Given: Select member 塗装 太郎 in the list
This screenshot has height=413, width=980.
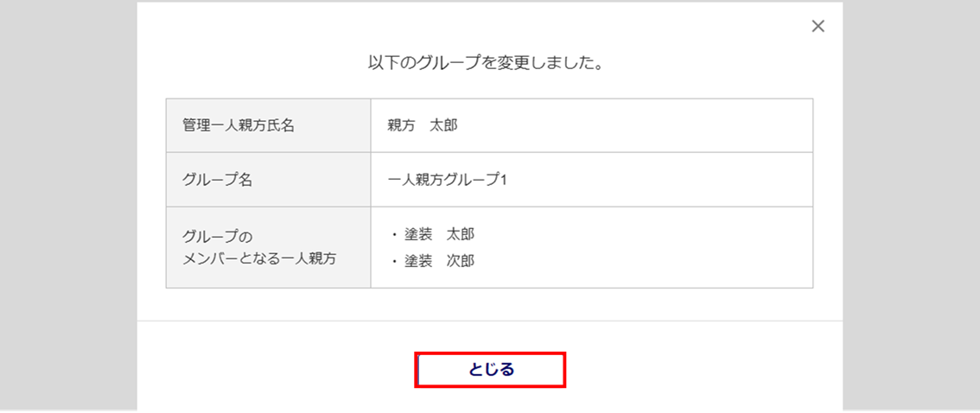Looking at the screenshot, I should (x=439, y=235).
